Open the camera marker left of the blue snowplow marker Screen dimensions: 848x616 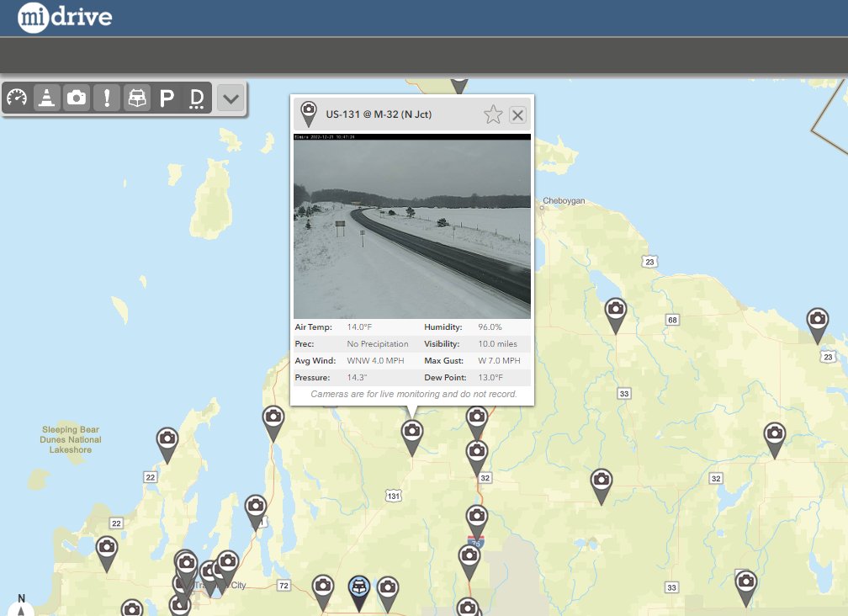pyautogui.click(x=323, y=592)
